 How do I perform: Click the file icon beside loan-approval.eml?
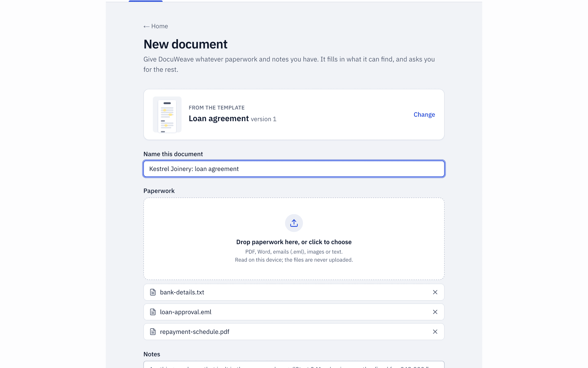point(153,312)
